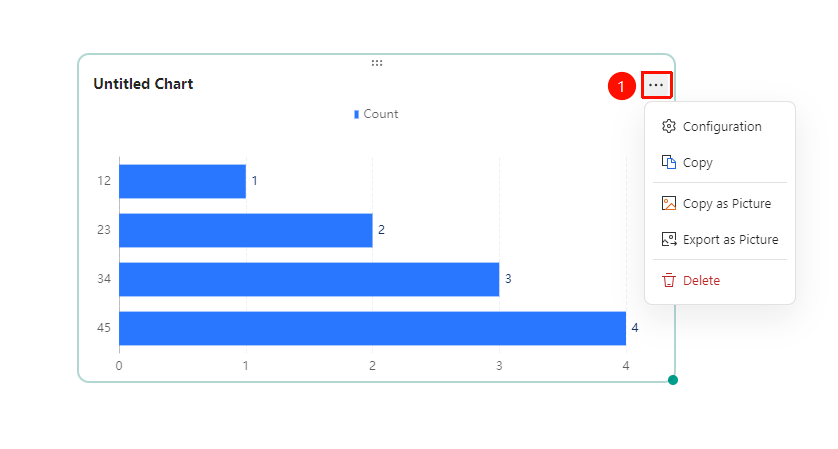Click the red numbered 1 annotation badge
The width and height of the screenshot is (838, 449).
pyautogui.click(x=621, y=86)
